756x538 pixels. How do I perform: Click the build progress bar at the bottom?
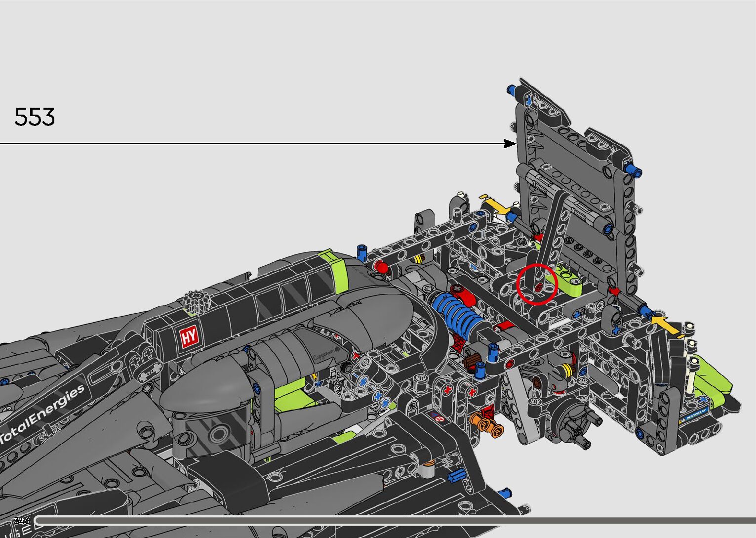(x=395, y=520)
